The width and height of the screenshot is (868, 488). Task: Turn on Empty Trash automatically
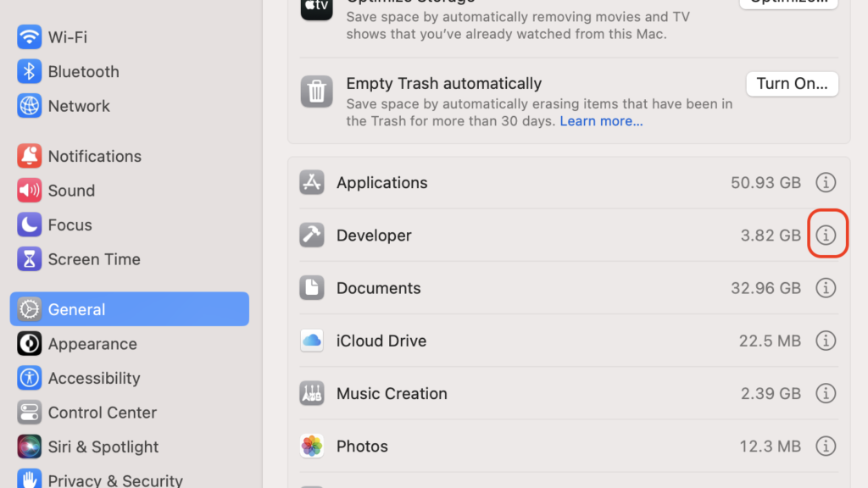[x=792, y=83]
